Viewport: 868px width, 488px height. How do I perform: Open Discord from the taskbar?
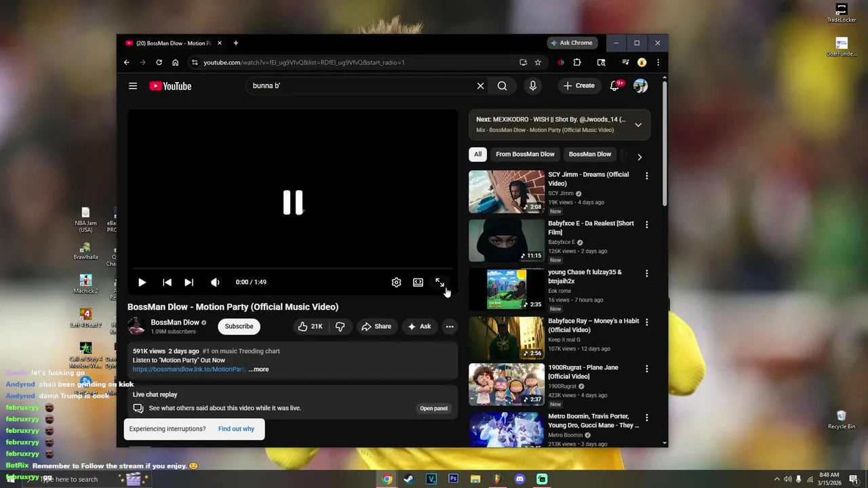coord(519,479)
